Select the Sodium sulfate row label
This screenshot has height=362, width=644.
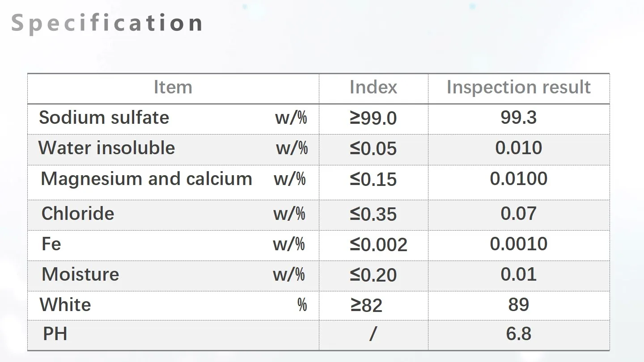pyautogui.click(x=104, y=118)
